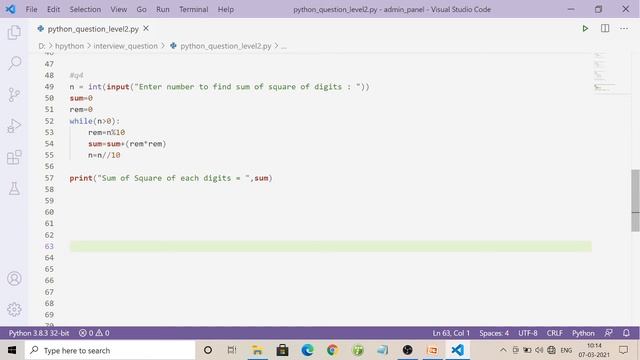Open the Run and Debug view

14,126
